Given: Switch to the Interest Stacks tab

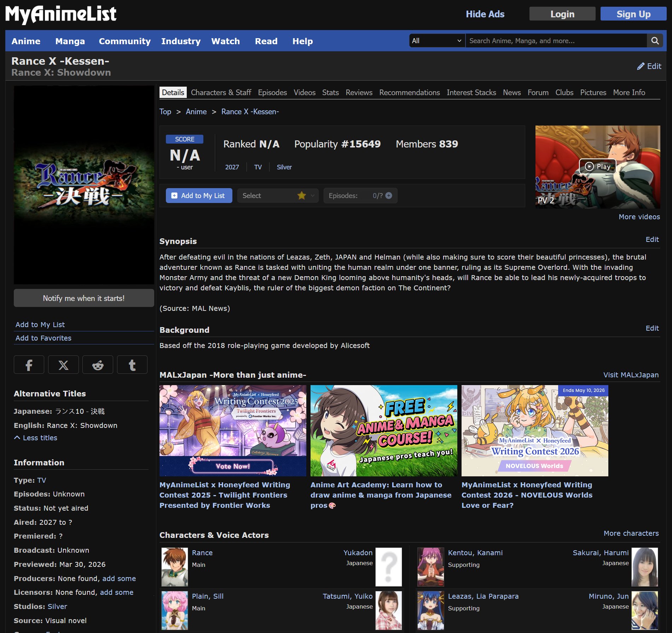Looking at the screenshot, I should pyautogui.click(x=471, y=92).
